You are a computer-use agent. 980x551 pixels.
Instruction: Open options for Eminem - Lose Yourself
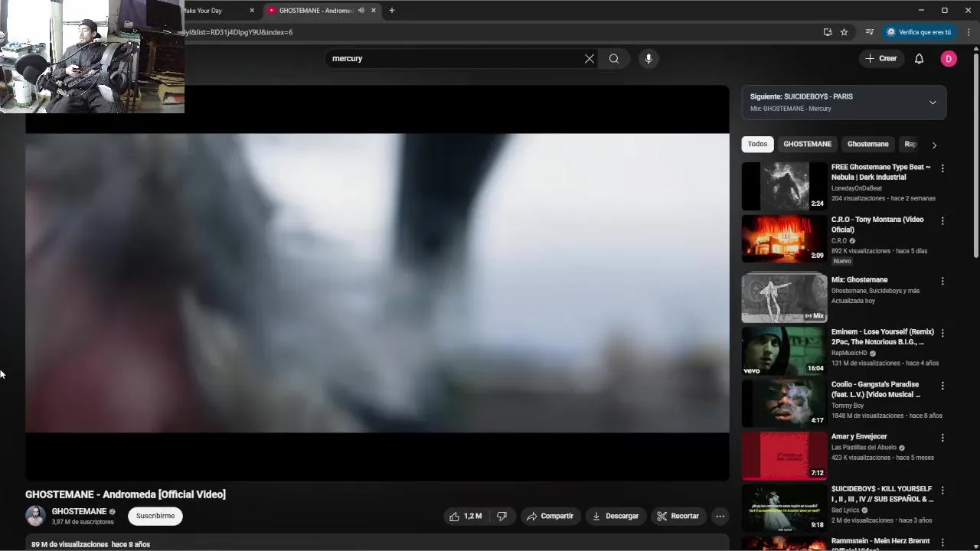click(942, 333)
